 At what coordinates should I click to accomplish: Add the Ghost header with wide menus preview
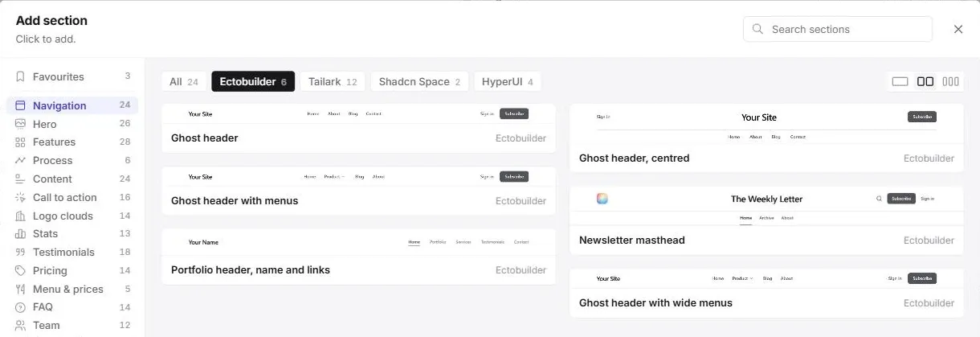pyautogui.click(x=766, y=278)
